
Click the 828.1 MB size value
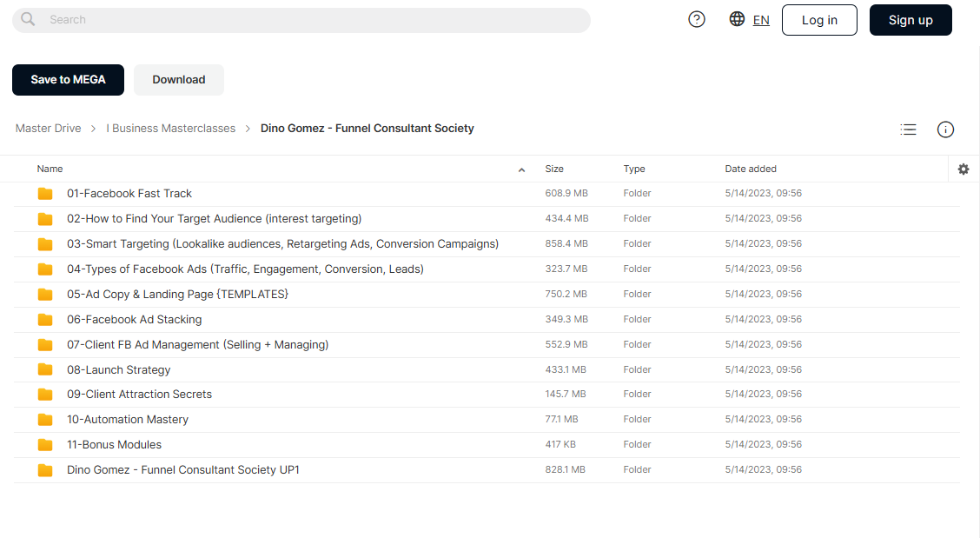[565, 469]
